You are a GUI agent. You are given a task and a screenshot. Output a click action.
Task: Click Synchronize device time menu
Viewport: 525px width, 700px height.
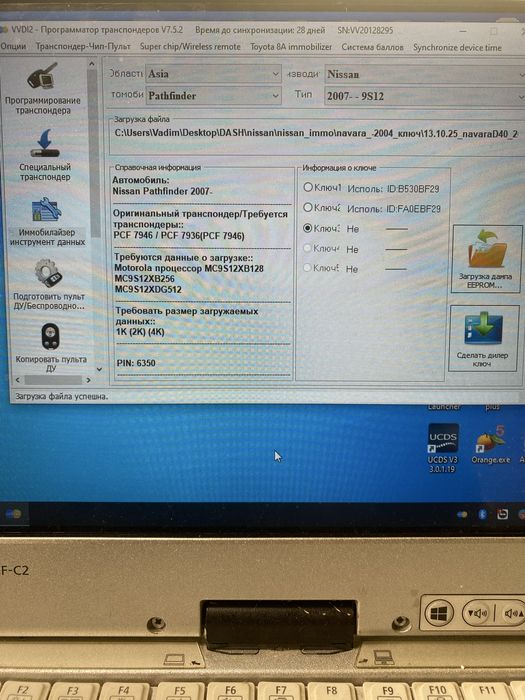[457, 47]
